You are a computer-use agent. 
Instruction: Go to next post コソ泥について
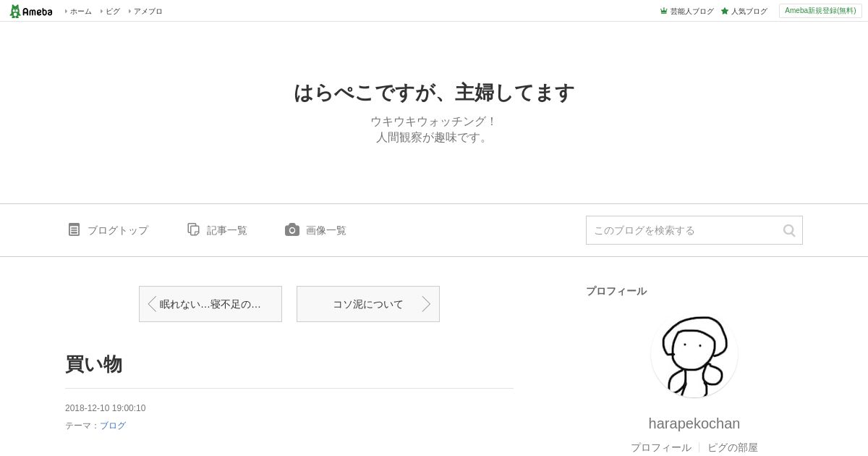tap(368, 304)
